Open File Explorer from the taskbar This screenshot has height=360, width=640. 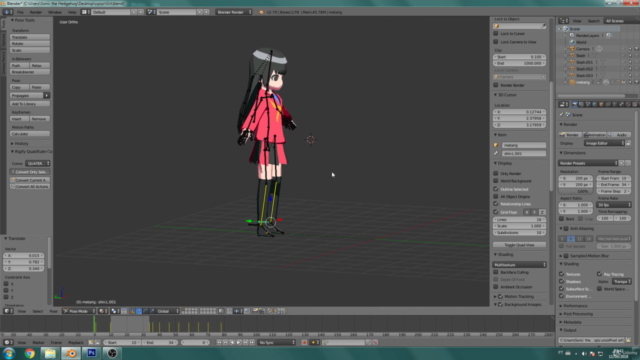(x=50, y=353)
